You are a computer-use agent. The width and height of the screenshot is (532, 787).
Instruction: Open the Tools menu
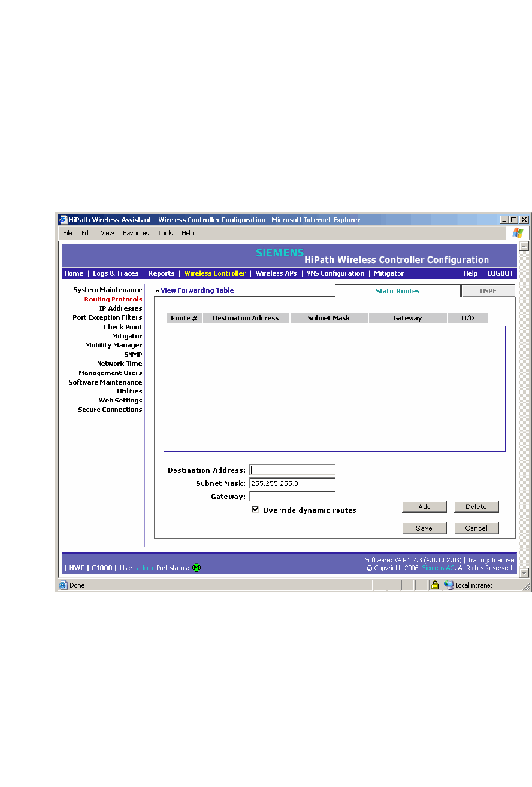(165, 233)
